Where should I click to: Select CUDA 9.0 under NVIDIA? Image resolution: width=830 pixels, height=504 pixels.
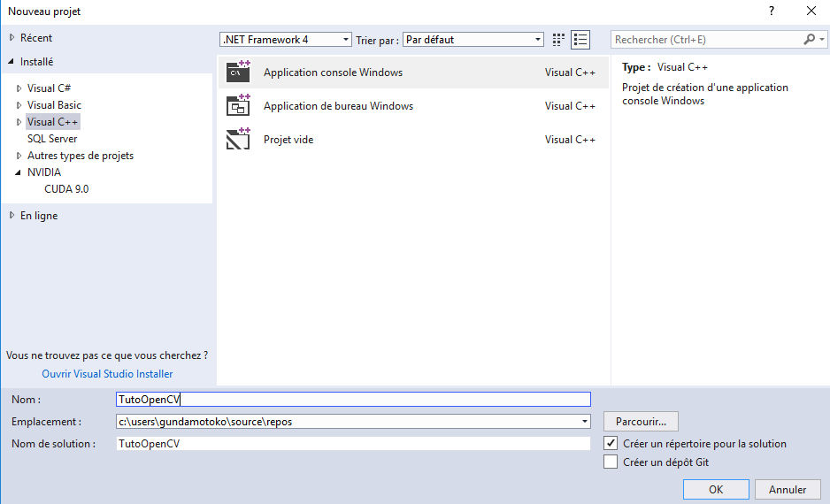[66, 189]
